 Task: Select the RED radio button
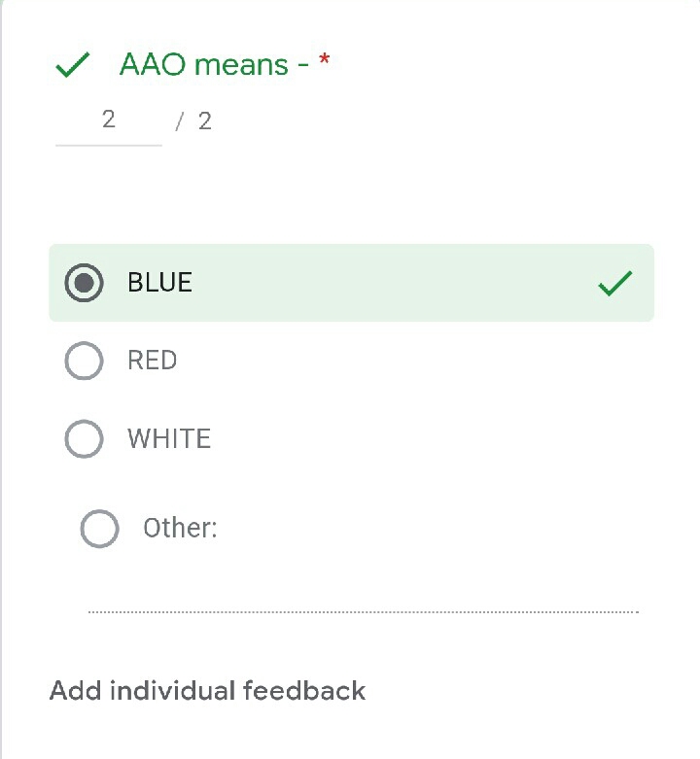pos(84,361)
